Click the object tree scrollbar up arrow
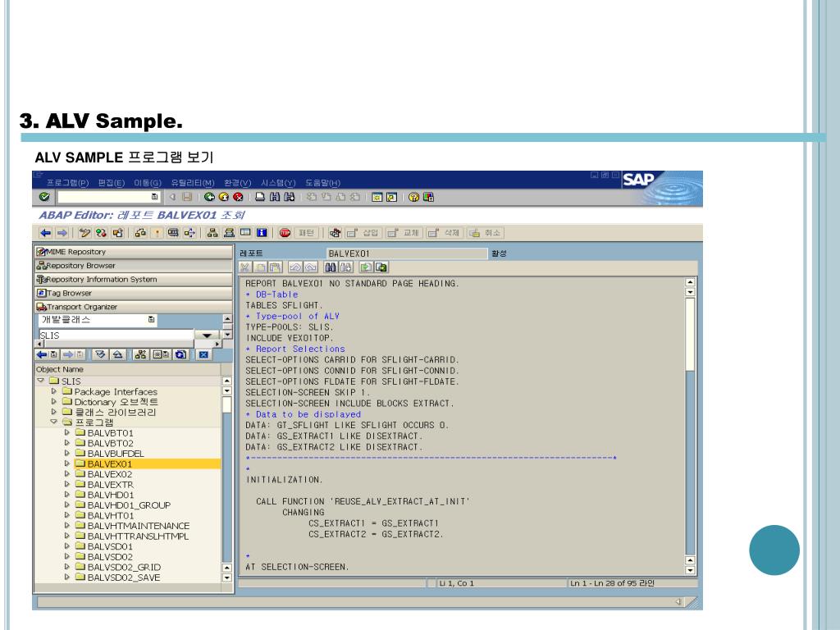 tap(226, 381)
